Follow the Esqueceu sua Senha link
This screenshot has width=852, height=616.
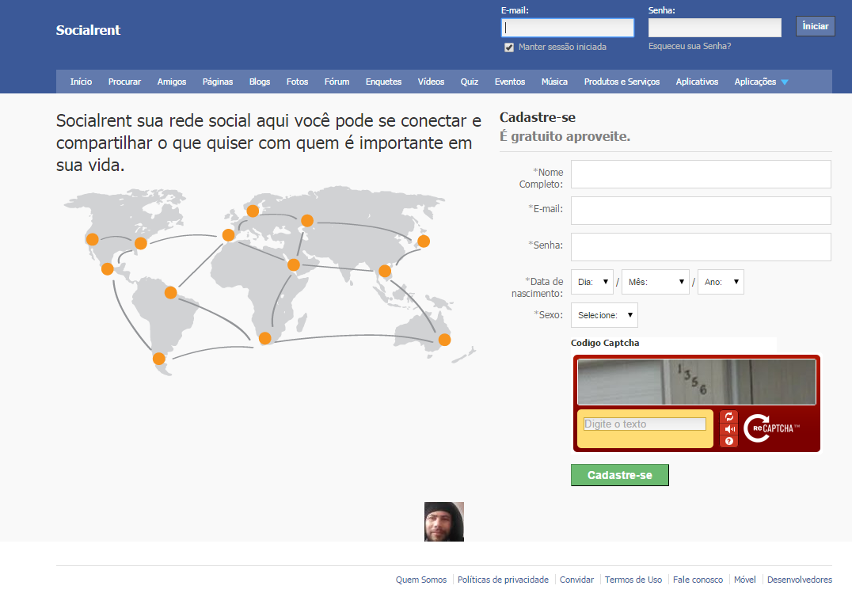[x=689, y=46]
